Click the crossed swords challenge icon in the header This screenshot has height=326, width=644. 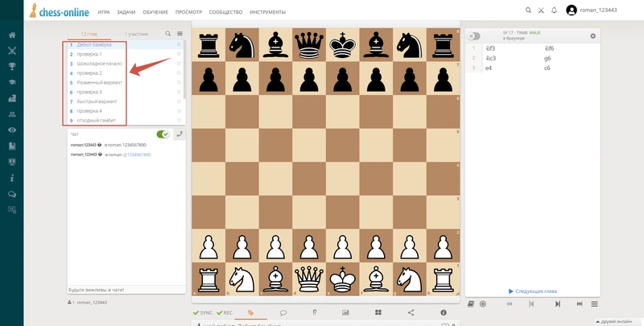541,10
